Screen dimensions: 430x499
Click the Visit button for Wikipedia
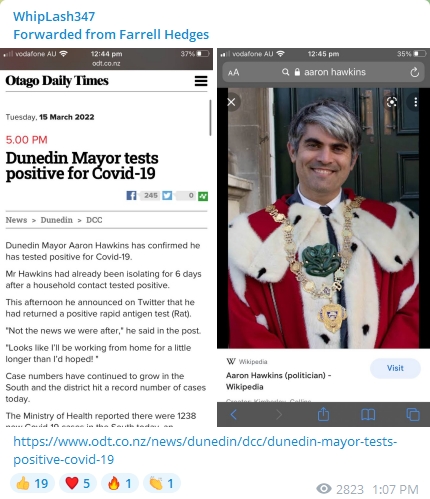tap(395, 368)
